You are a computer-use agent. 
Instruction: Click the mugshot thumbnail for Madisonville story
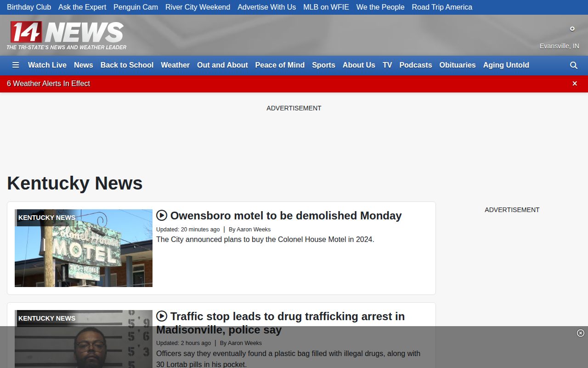tap(84, 339)
